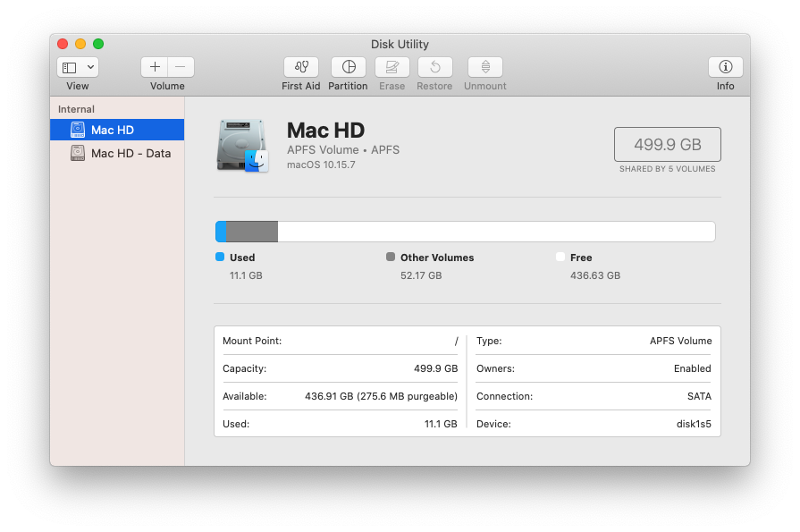Click the Mount Point row
The image size is (800, 532).
[x=341, y=341]
